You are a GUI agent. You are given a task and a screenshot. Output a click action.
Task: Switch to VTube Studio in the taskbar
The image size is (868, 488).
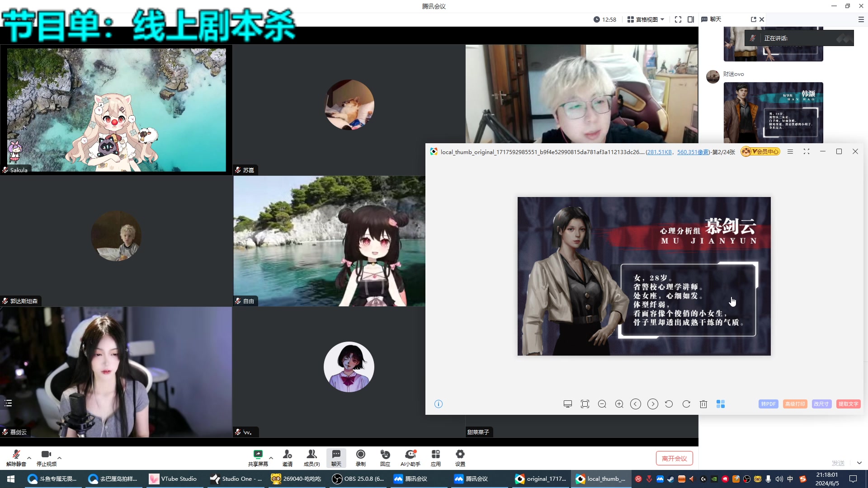point(174,479)
